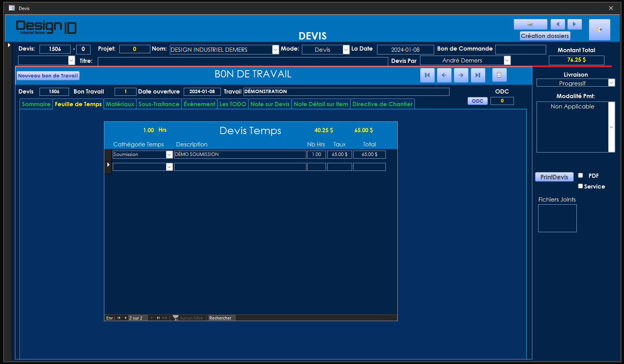Image resolution: width=624 pixels, height=364 pixels.
Task: Click the exit door icon button
Action: click(599, 30)
